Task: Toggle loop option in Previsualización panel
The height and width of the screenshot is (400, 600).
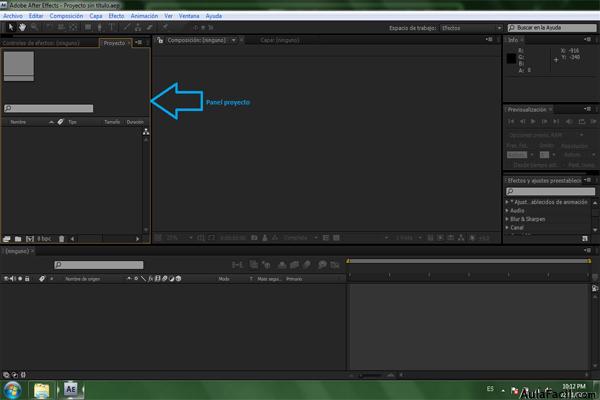Action: (582, 122)
